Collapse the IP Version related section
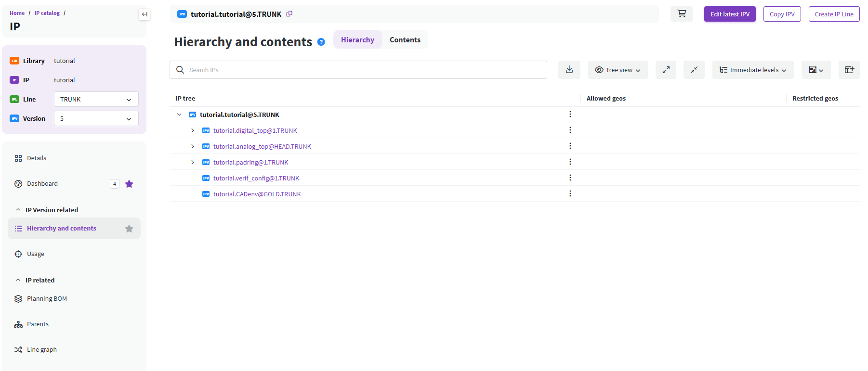 coord(18,210)
